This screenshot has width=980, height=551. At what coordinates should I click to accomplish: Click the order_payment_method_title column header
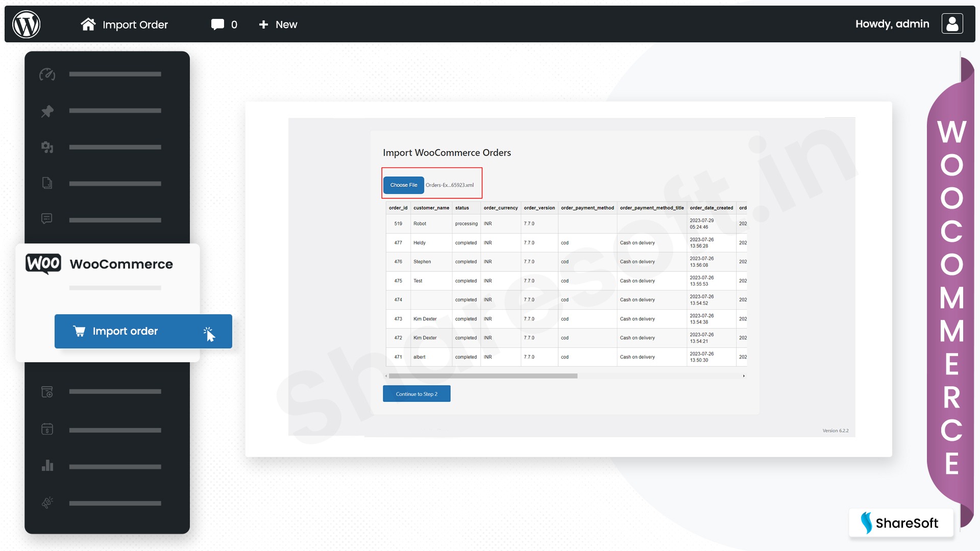[652, 208]
